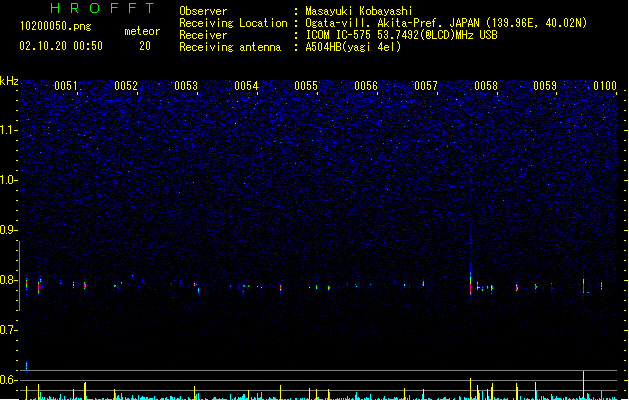Click the A504HB(yagi 4el) antenna text
The height and width of the screenshot is (400, 629).
point(353,47)
